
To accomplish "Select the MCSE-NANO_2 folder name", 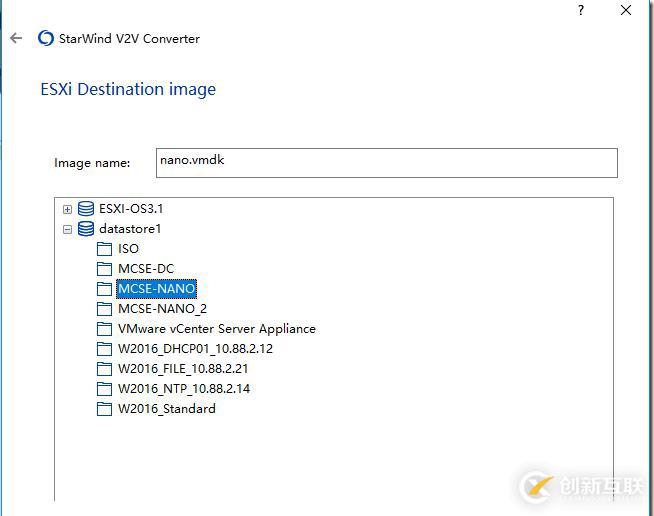I will (x=162, y=309).
